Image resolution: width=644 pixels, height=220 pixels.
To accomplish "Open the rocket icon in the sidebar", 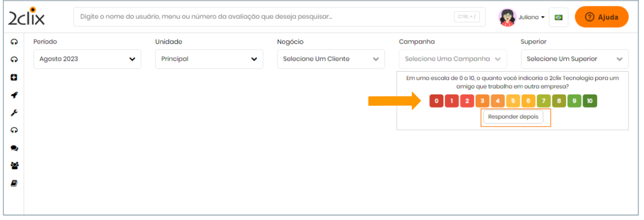I will (x=14, y=95).
